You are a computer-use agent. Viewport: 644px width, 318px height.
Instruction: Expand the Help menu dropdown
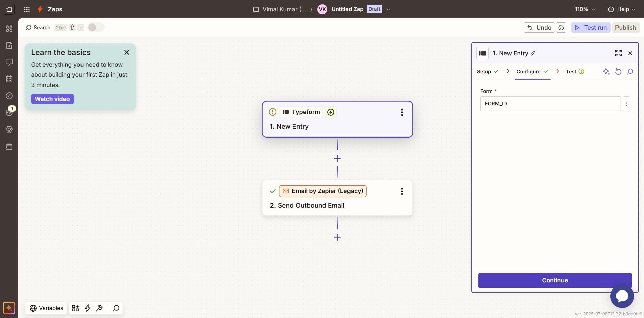[622, 9]
